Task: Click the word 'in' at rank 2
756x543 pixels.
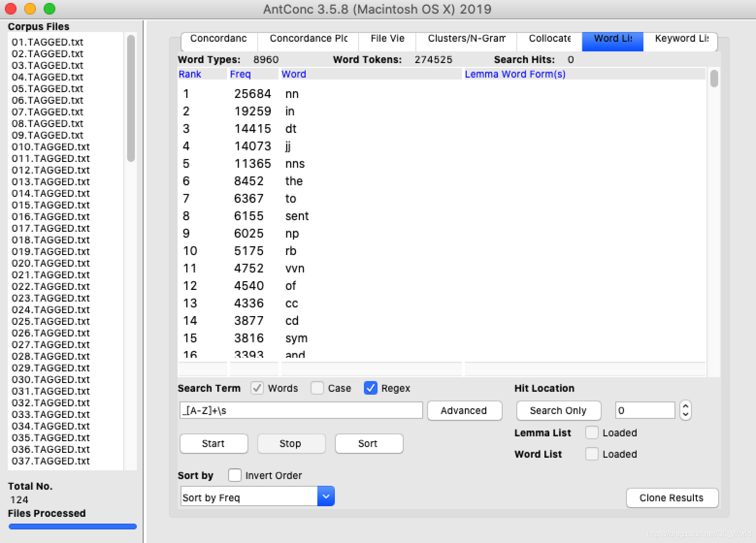Action: coord(290,112)
